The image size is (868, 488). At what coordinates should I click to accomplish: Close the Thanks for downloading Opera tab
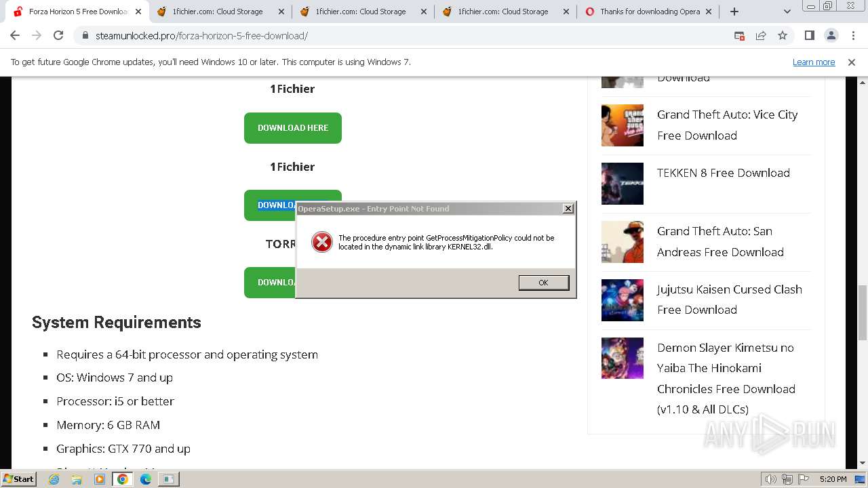coord(709,12)
